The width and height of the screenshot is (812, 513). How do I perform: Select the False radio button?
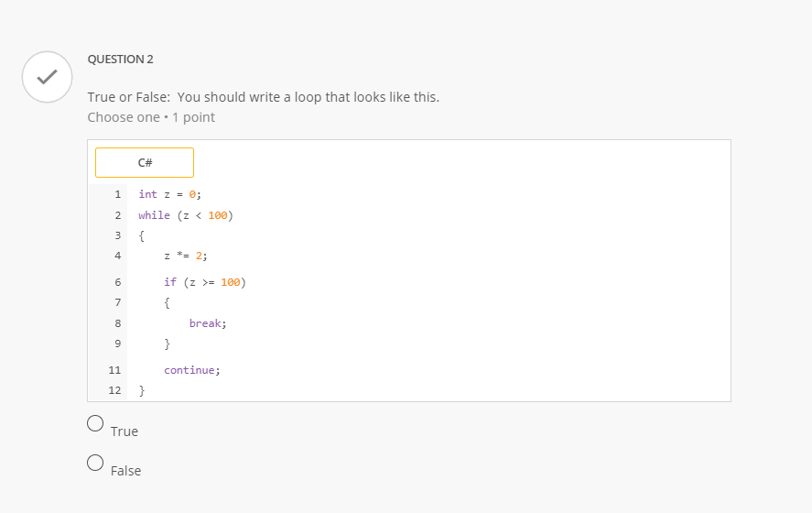coord(95,463)
